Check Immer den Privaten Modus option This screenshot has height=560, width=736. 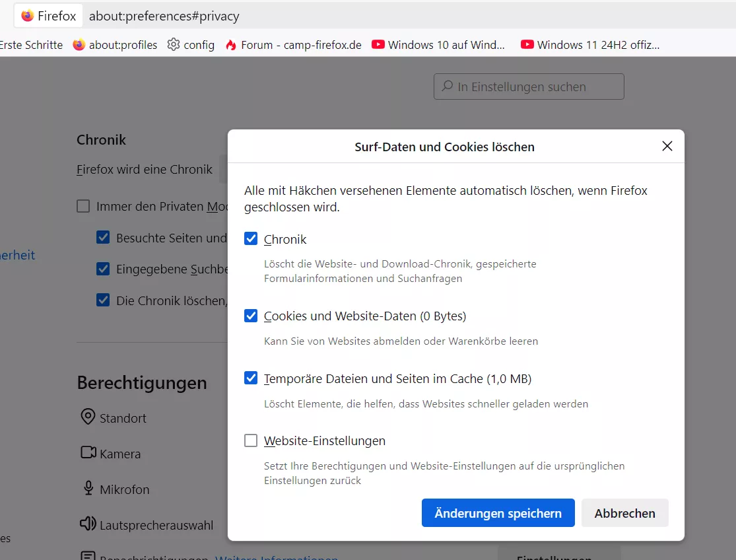pos(83,206)
